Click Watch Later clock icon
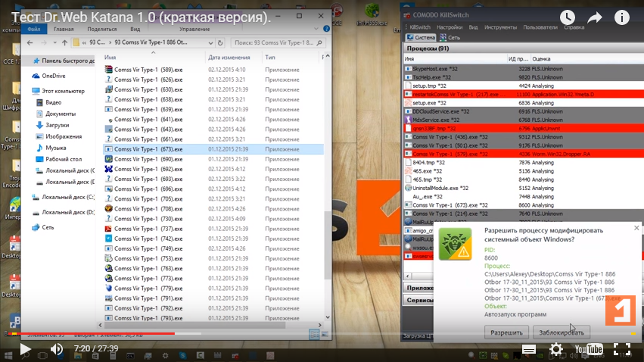Image resolution: width=644 pixels, height=362 pixels. click(x=568, y=17)
